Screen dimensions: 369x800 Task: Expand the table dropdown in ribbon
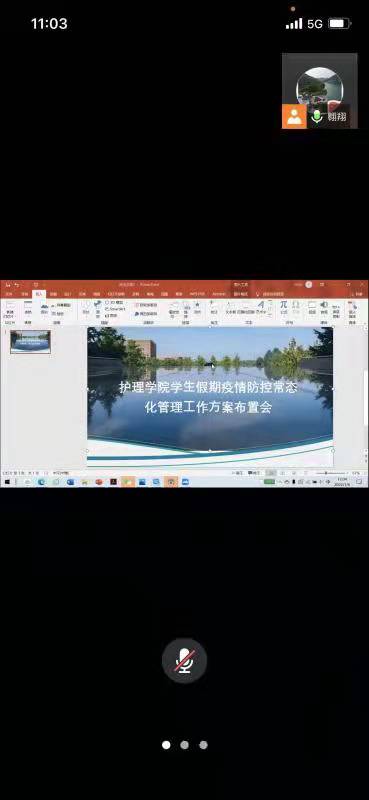(x=28, y=313)
